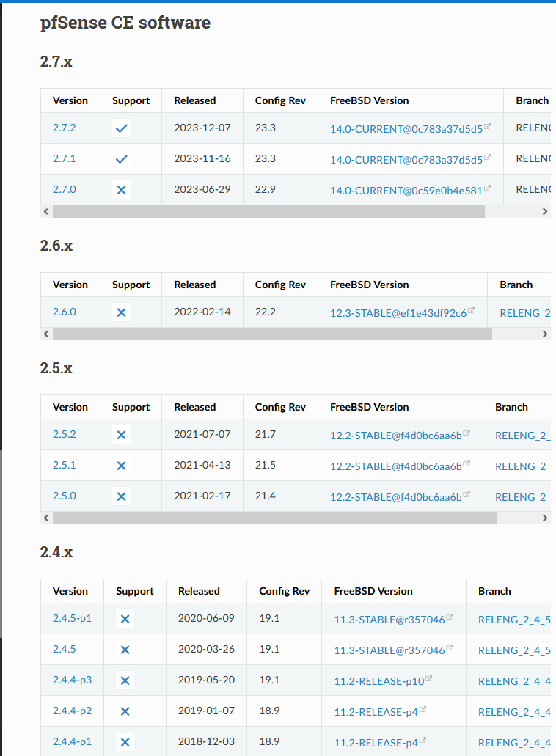
Task: Click the unsupported X icon for 2.4.5
Action: [x=125, y=650]
